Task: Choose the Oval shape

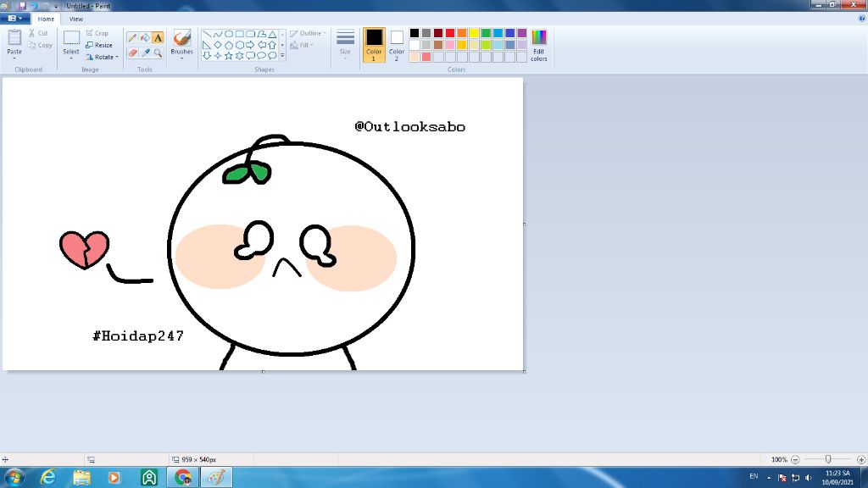Action: click(229, 34)
